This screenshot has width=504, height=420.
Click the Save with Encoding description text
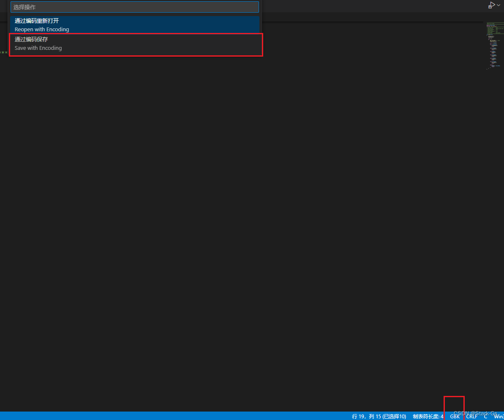pyautogui.click(x=38, y=48)
